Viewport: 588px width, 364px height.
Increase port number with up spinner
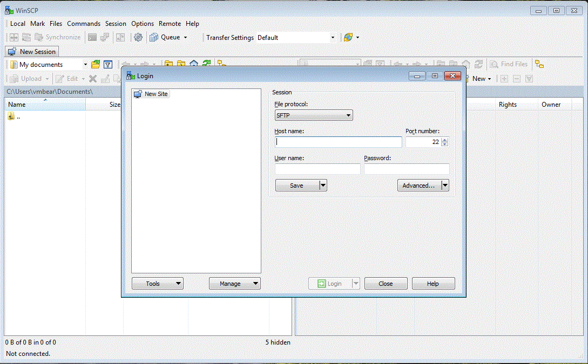(x=445, y=140)
